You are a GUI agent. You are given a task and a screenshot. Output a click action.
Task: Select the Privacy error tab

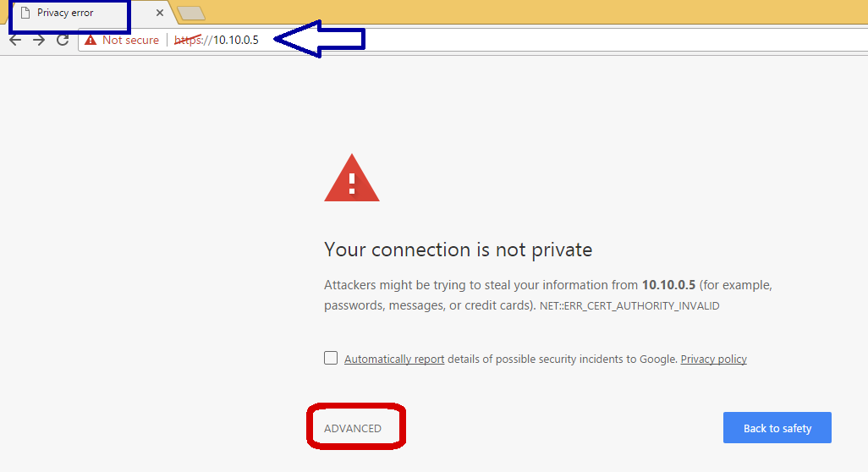point(76,13)
